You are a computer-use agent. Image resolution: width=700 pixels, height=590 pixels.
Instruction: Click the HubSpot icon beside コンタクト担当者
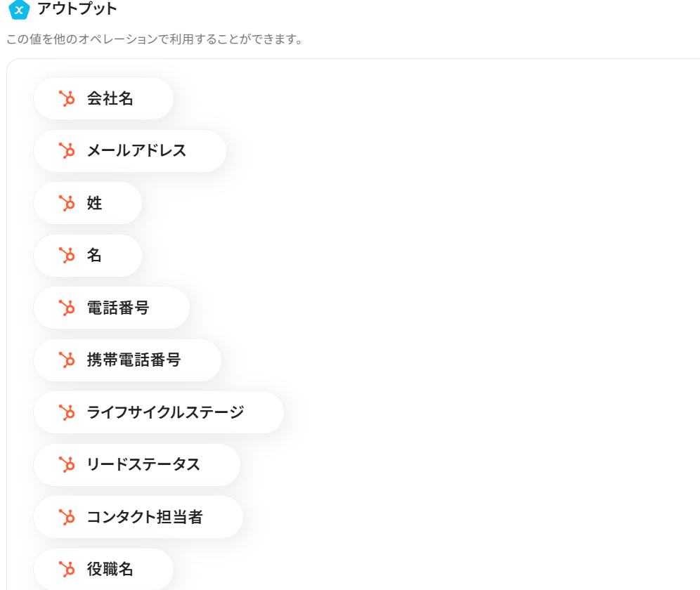(x=67, y=517)
